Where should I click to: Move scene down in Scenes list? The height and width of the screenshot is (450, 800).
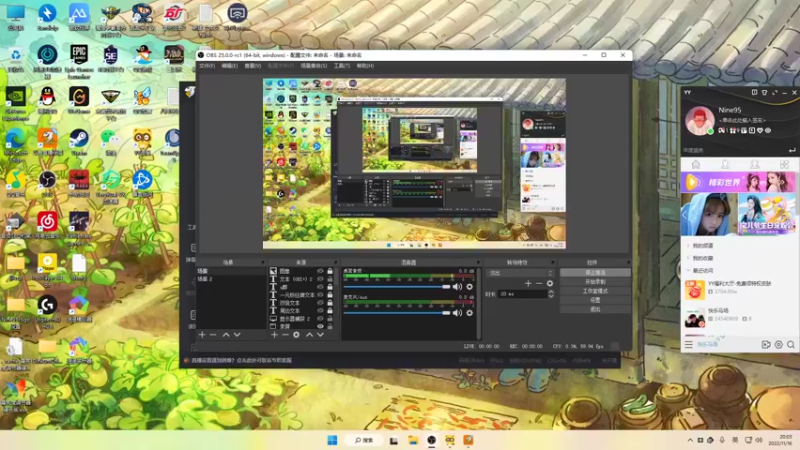click(237, 335)
